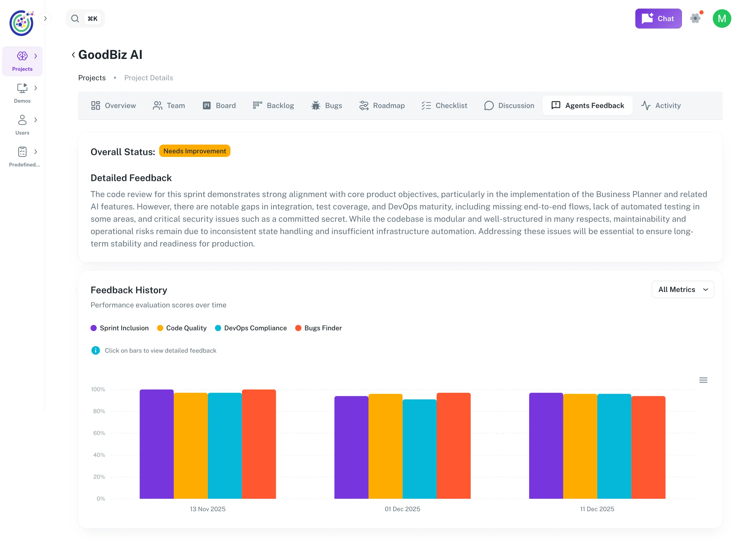
Task: Click the info icon beside bar hint
Action: [96, 351]
